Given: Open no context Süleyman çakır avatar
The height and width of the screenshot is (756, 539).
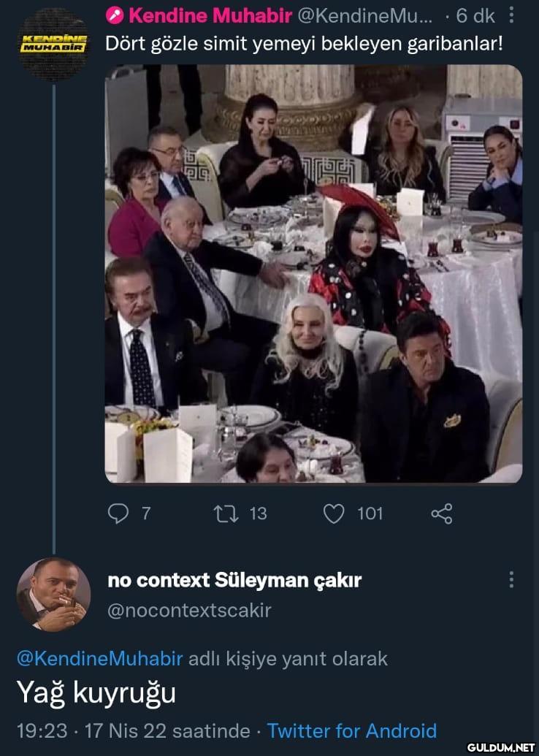Looking at the screenshot, I should coord(53,593).
